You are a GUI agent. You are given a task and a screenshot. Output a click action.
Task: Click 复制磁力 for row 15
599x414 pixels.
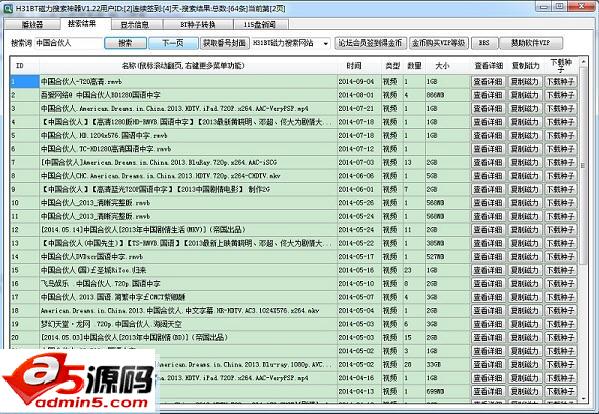[525, 270]
